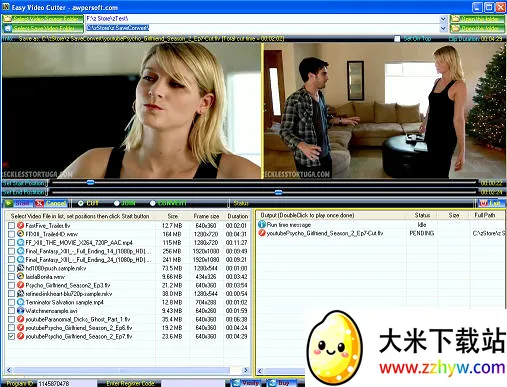
Task: Tick the hd1080ipush.sample.mkv checkbox
Action: (11, 268)
